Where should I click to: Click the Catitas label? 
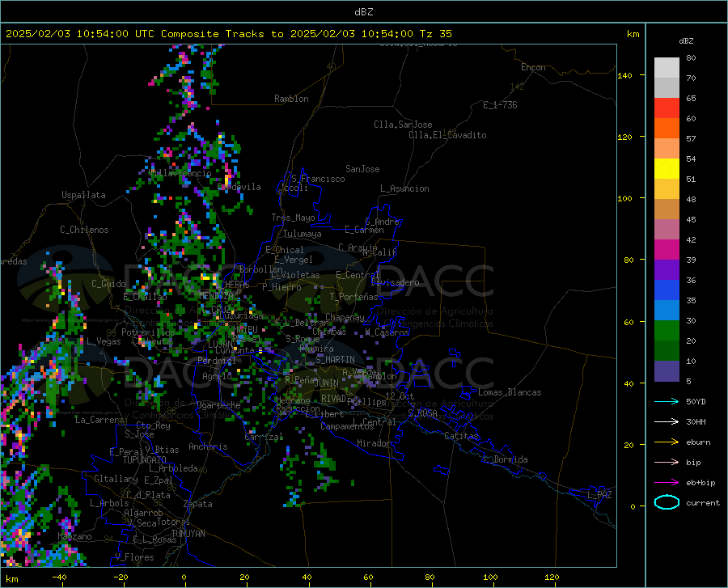click(x=462, y=436)
